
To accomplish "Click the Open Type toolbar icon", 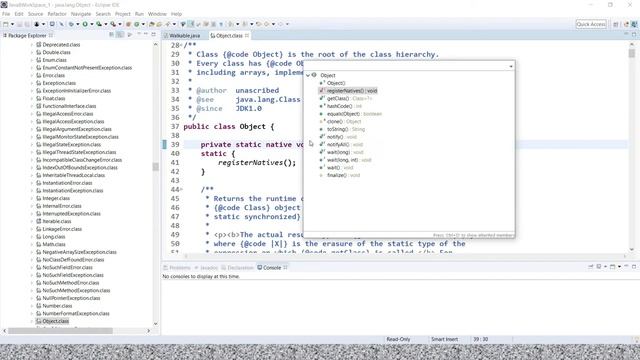I will (152, 24).
